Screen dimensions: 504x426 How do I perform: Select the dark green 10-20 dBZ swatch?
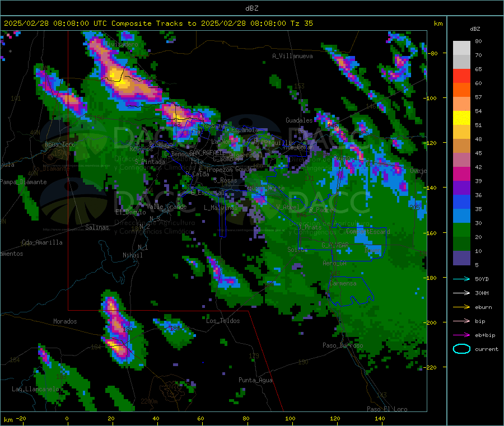pos(461,244)
